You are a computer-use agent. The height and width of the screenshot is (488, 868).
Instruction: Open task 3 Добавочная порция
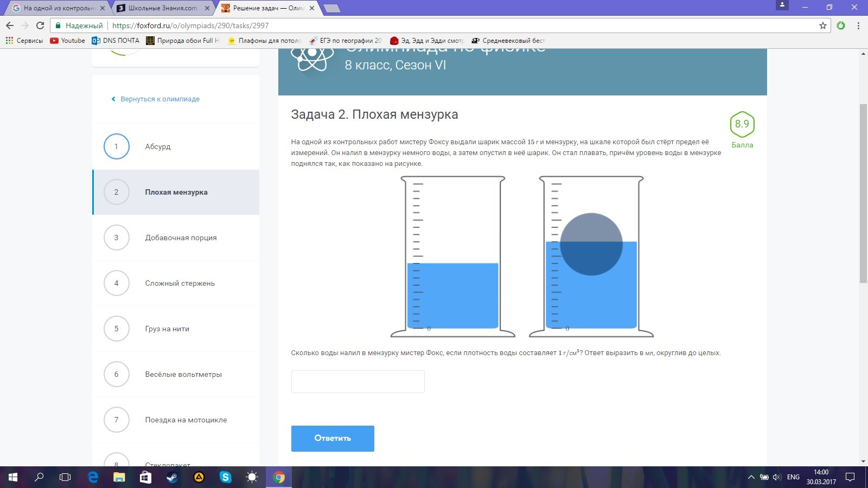pyautogui.click(x=176, y=237)
